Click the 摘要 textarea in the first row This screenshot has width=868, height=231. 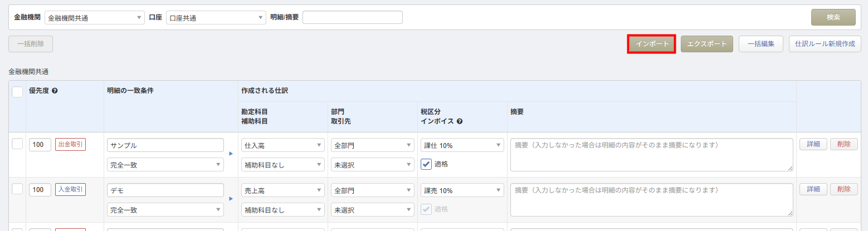point(651,154)
